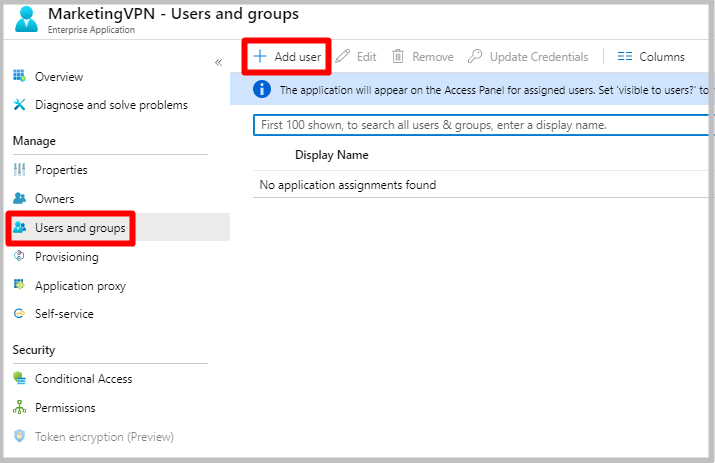Click Update Credentials in the toolbar
Viewport: 715px width, 463px height.
528,57
